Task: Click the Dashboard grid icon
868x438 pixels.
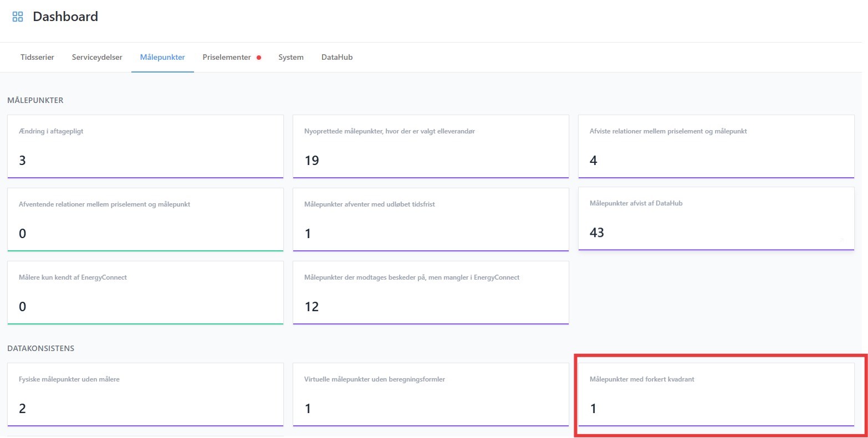Action: 18,17
